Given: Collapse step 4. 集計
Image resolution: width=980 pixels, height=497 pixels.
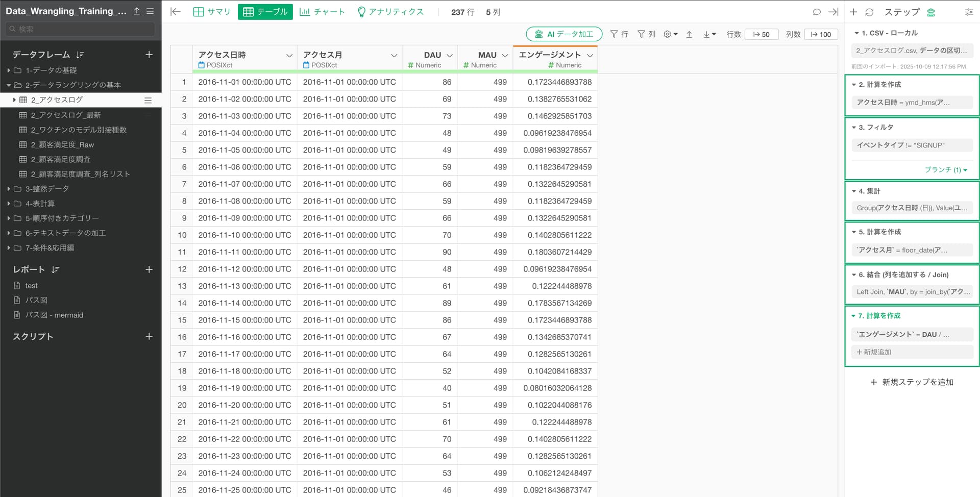Looking at the screenshot, I should point(853,191).
